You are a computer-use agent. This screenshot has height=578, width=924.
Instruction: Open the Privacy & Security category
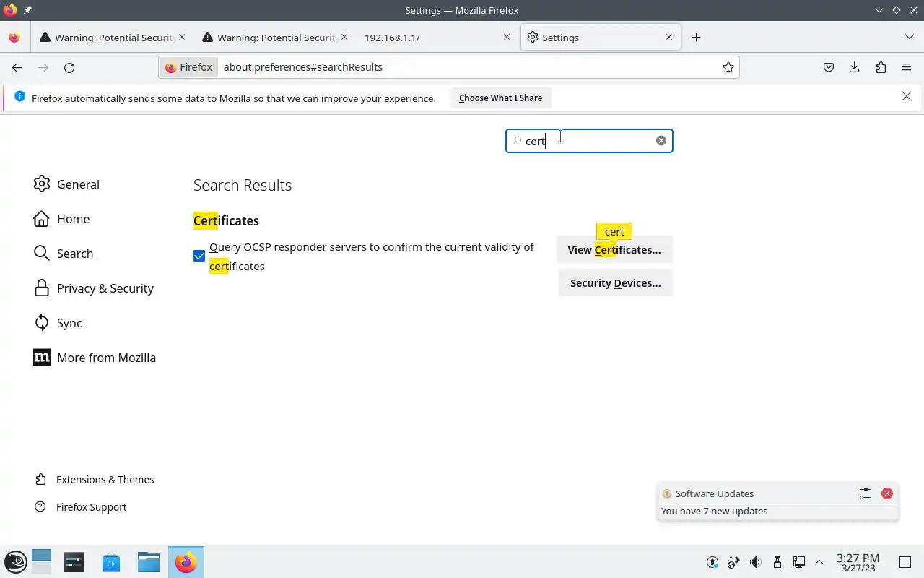coord(94,288)
